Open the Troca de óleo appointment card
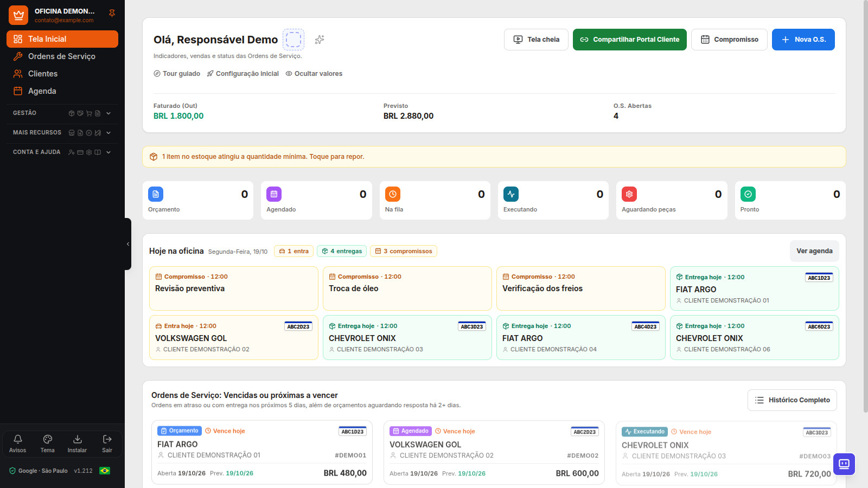Viewport: 868px width, 488px height. pyautogui.click(x=407, y=288)
